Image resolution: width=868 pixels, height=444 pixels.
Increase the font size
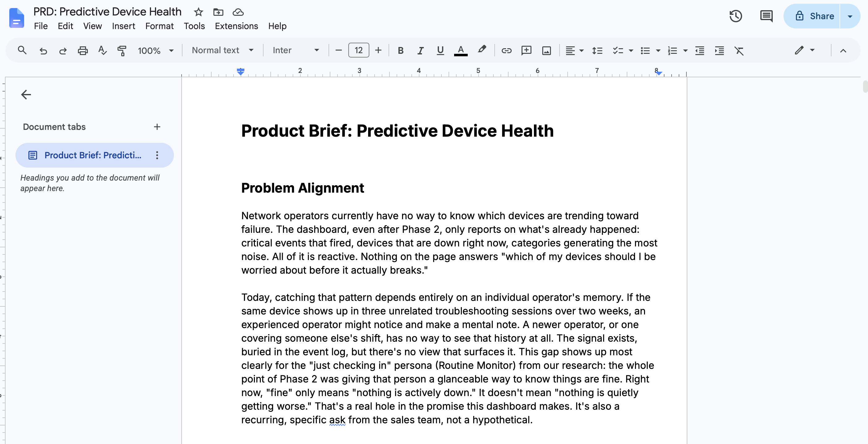point(378,50)
